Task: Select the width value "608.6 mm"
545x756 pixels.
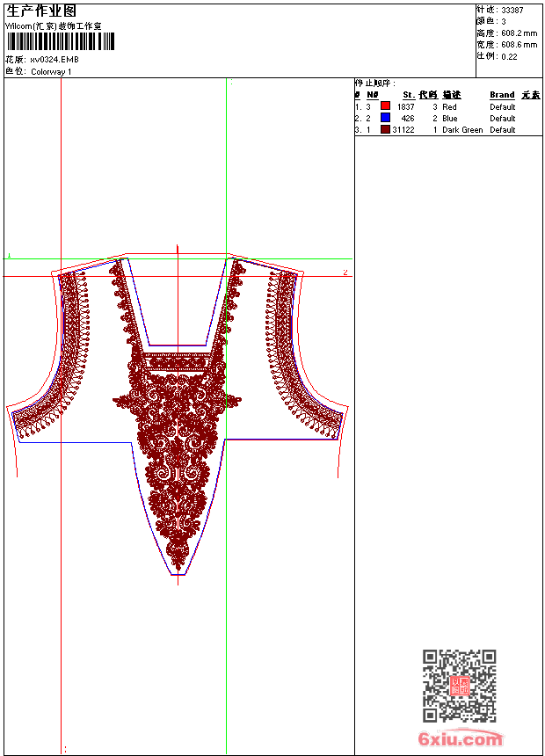Action: pos(520,45)
